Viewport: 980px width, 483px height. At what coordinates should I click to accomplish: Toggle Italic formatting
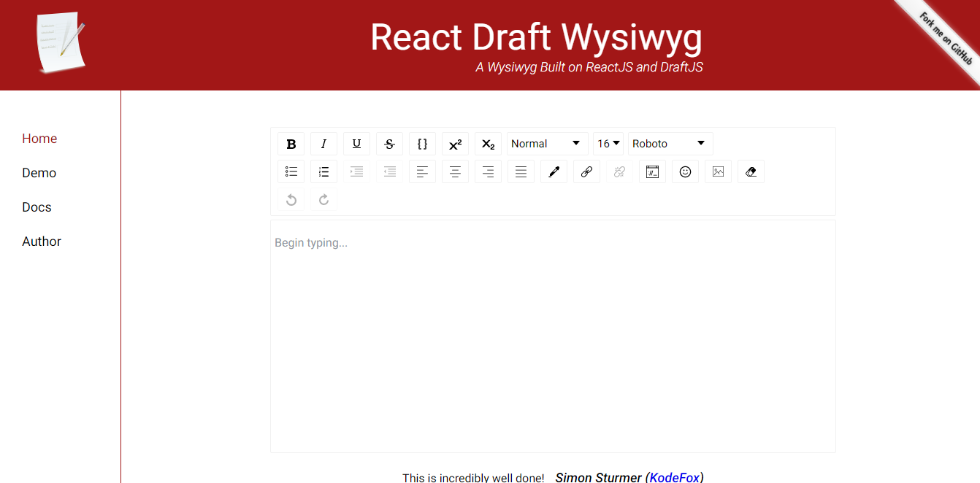pos(324,144)
